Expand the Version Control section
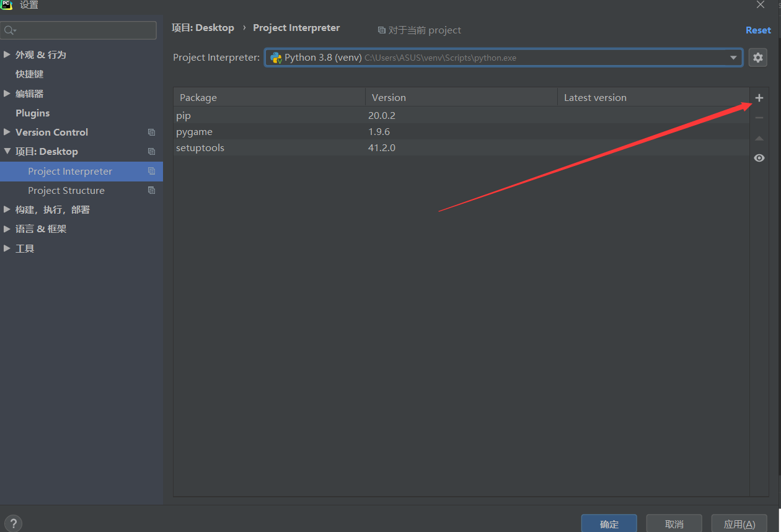Image resolution: width=781 pixels, height=532 pixels. pyautogui.click(x=7, y=132)
